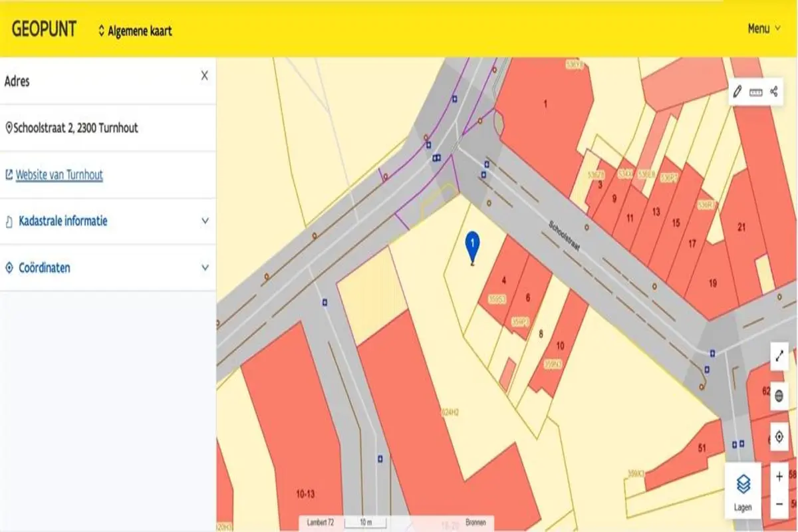Zoom out with the minus button
The height and width of the screenshot is (532, 798).
click(x=779, y=504)
